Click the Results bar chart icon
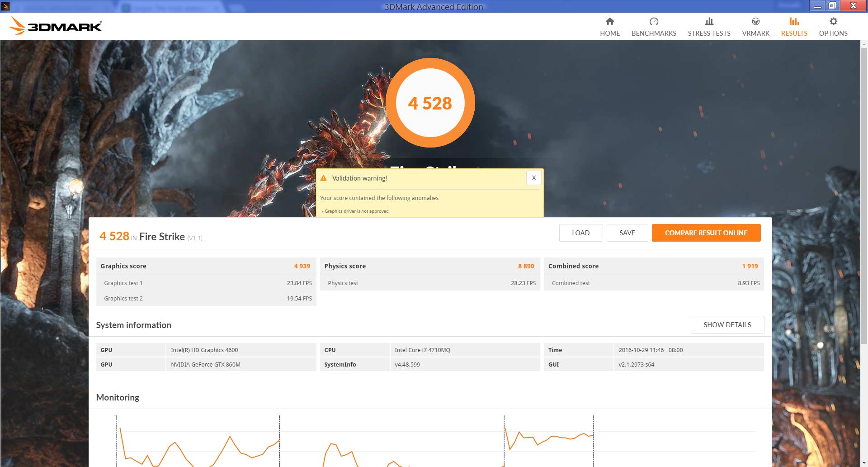Screen dimensions: 868x467 pos(794,21)
